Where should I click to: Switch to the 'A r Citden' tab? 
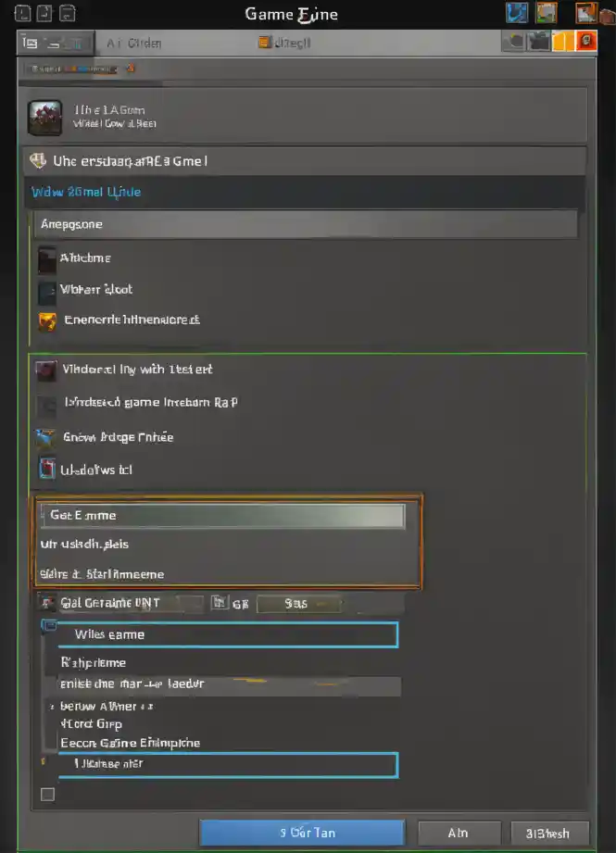(x=134, y=43)
